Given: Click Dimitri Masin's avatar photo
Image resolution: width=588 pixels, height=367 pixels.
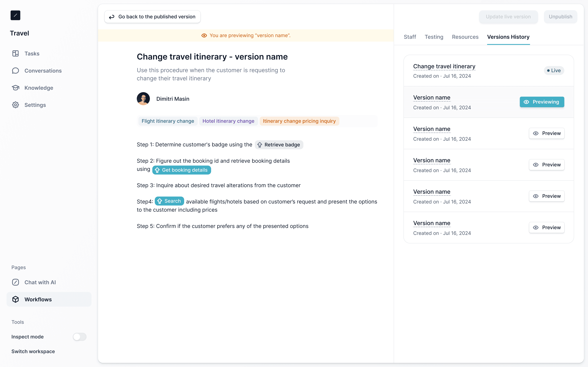Looking at the screenshot, I should coord(143,99).
